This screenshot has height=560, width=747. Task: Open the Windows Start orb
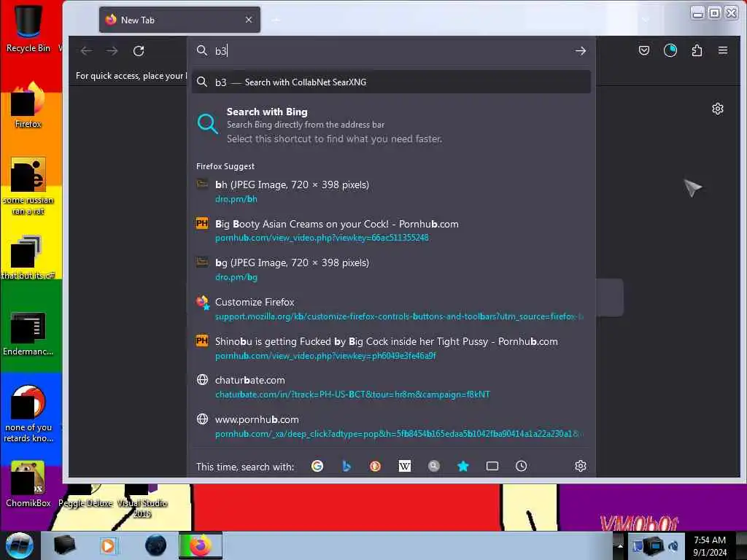coord(20,545)
